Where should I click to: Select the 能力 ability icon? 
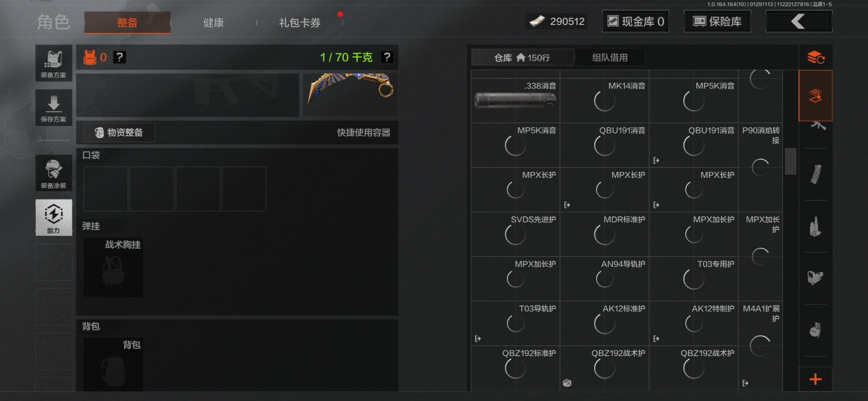(54, 218)
